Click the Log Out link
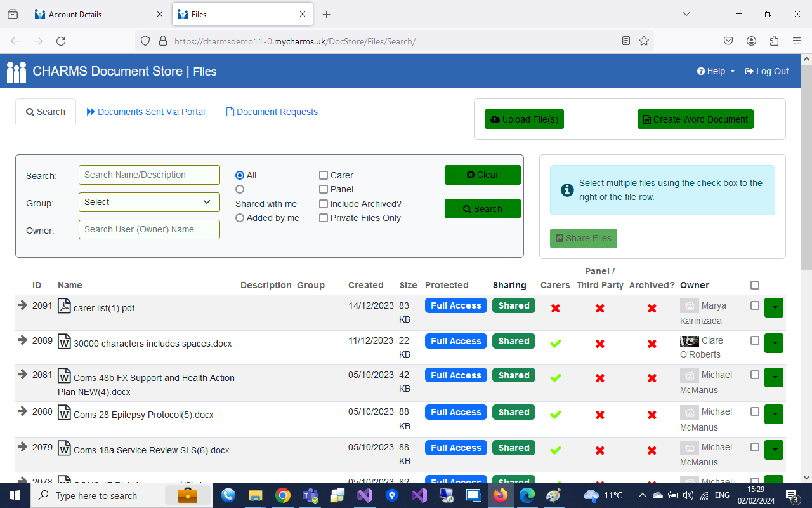Screen dimensions: 812x508 tap(767, 71)
